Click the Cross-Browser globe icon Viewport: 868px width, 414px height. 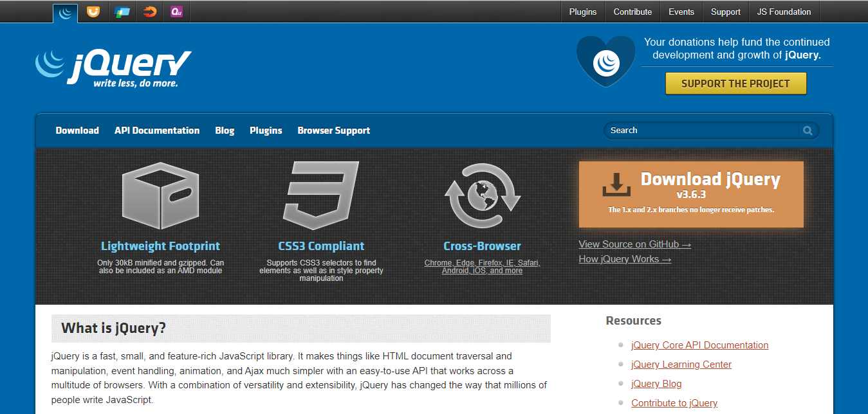482,196
